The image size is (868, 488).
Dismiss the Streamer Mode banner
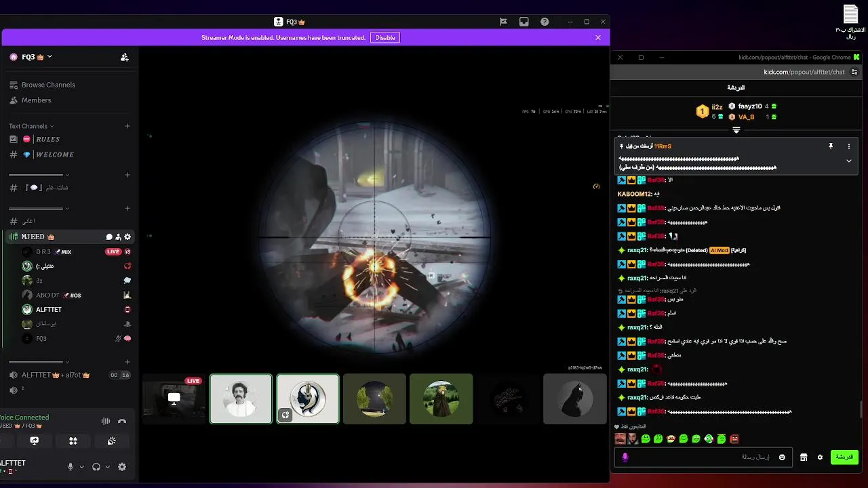(598, 38)
